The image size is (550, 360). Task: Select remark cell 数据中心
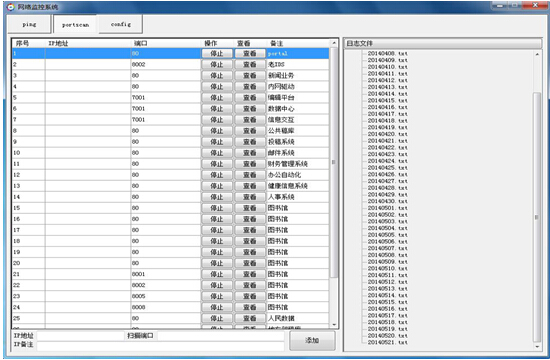297,108
